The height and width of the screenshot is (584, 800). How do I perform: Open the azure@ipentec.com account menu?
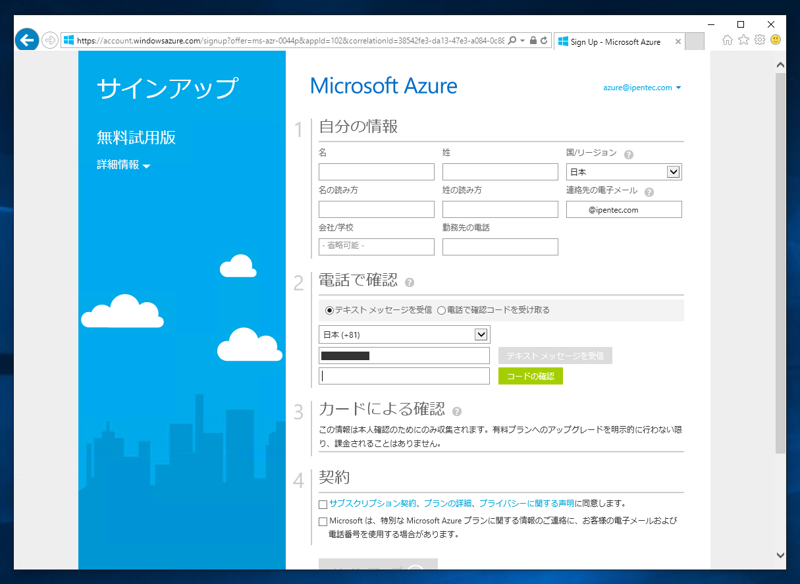642,88
